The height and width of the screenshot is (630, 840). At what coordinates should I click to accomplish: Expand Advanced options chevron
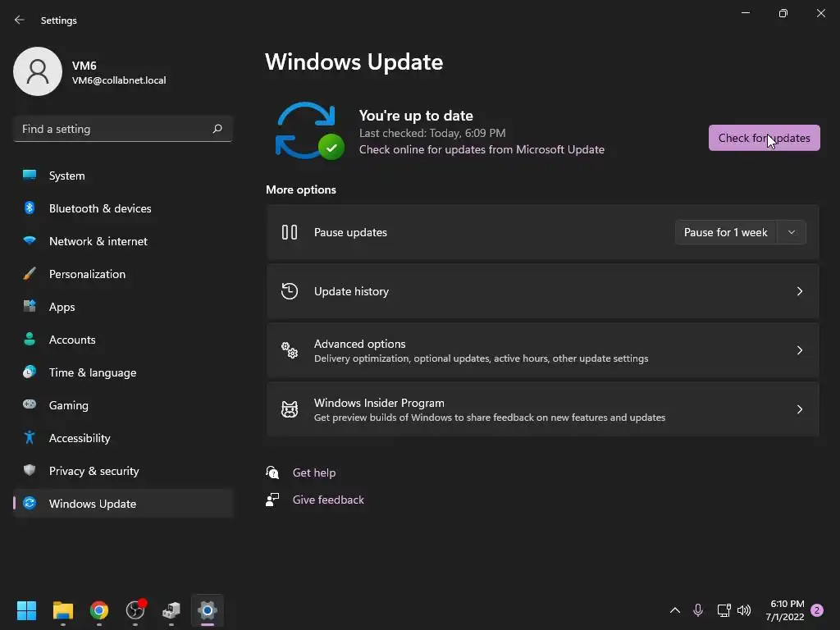[x=799, y=349]
